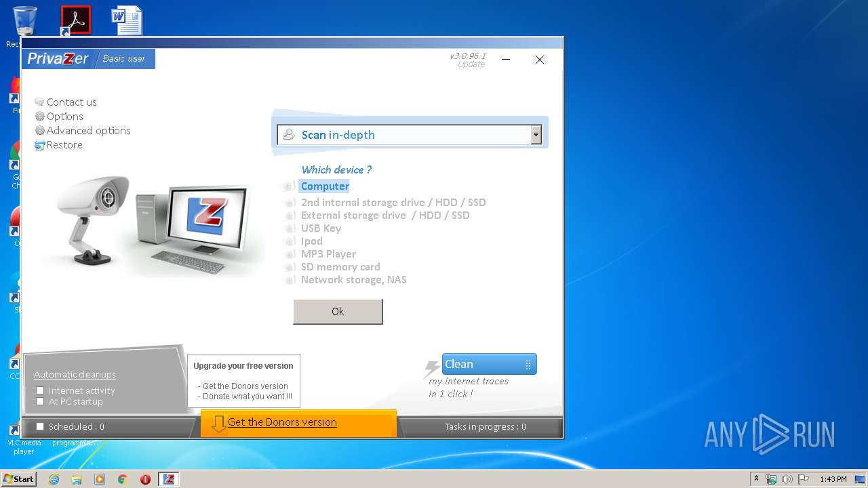
Task: Open the Automatic cleanups link
Action: [x=75, y=374]
